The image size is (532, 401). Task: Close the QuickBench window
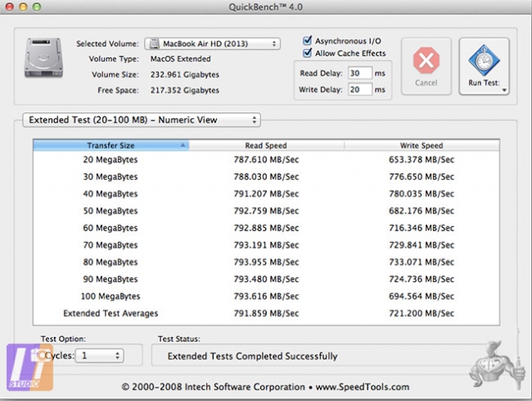(9, 7)
